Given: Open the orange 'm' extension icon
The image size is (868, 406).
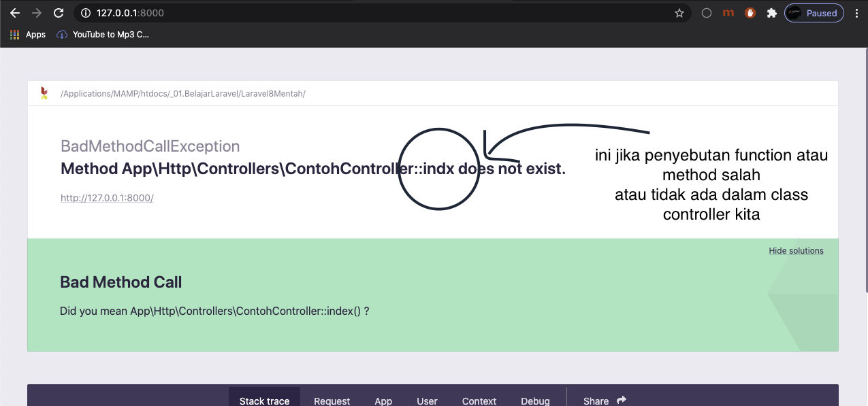Looking at the screenshot, I should click(728, 13).
